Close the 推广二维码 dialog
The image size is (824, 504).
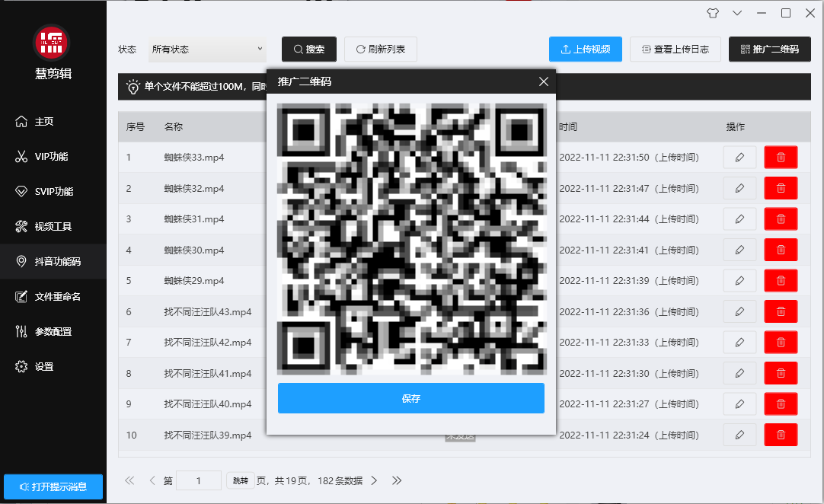pyautogui.click(x=543, y=82)
